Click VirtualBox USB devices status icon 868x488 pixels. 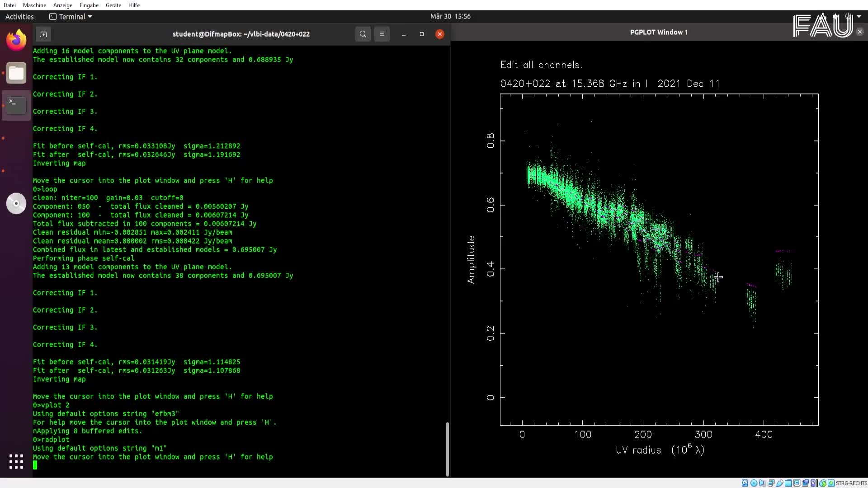[x=780, y=483]
